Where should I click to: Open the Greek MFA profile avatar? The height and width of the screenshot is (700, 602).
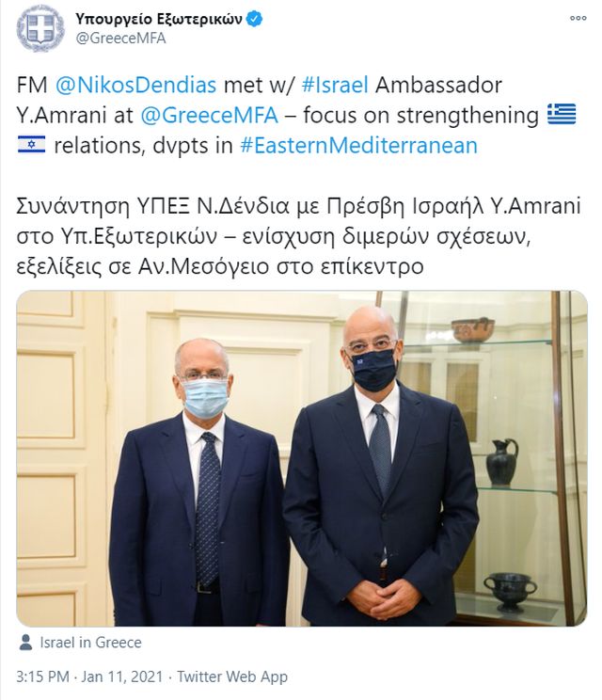[40, 28]
